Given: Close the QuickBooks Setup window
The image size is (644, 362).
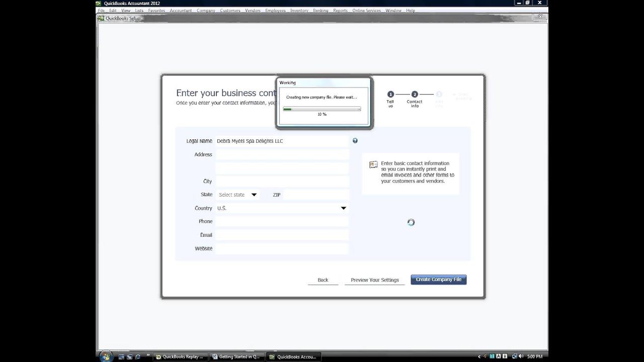Looking at the screenshot, I should point(540,17).
